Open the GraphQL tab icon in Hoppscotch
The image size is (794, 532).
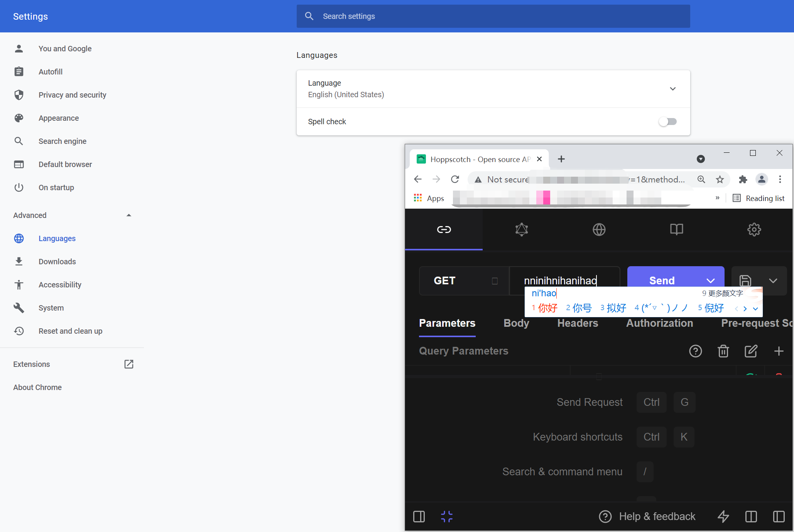click(x=521, y=230)
